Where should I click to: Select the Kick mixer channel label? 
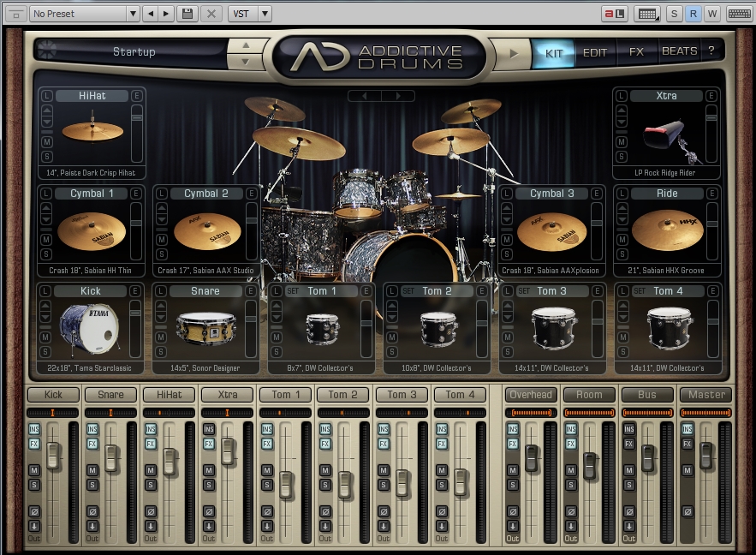tap(53, 395)
